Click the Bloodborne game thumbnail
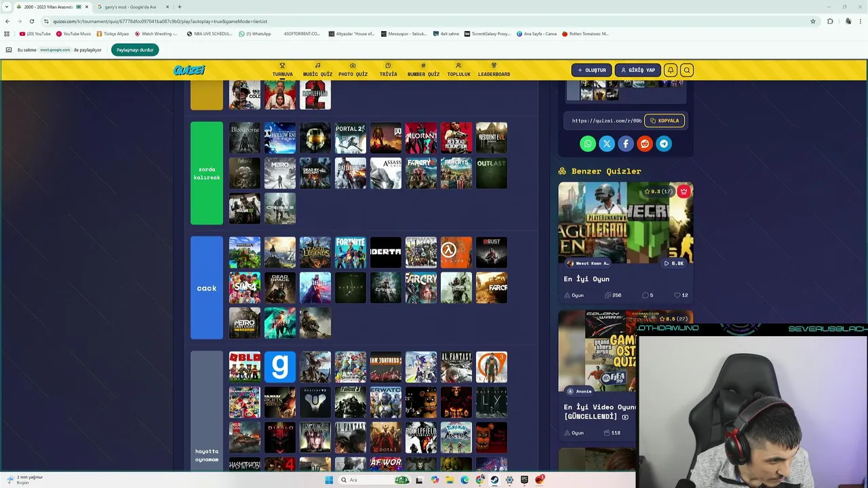868x488 pixels. tap(245, 138)
